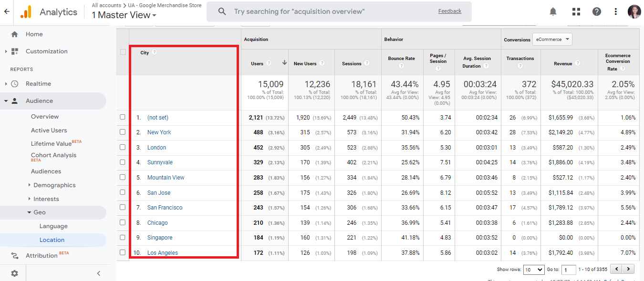
Task: Click the notifications bell icon
Action: pos(553,11)
